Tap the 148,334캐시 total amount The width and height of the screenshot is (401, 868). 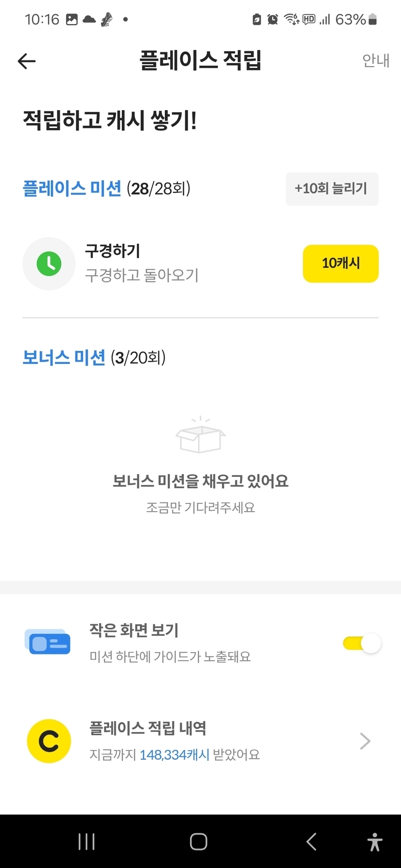pyautogui.click(x=174, y=755)
